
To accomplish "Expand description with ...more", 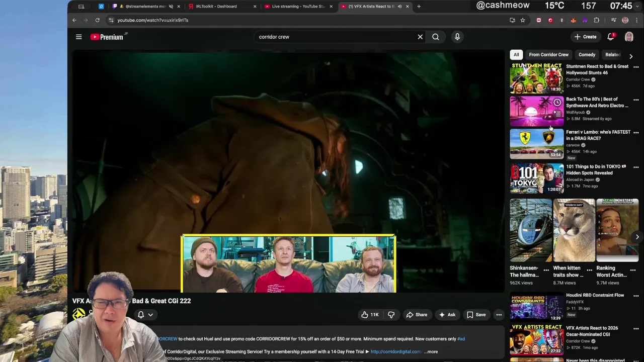I will coord(431,351).
